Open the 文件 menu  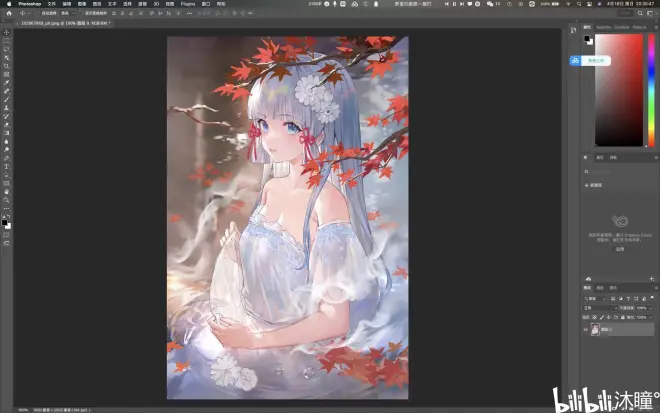pyautogui.click(x=51, y=4)
